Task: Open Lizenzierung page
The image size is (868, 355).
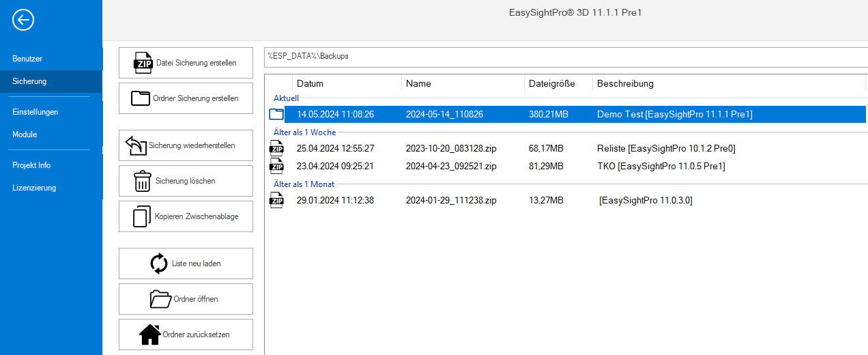Action: (x=34, y=188)
